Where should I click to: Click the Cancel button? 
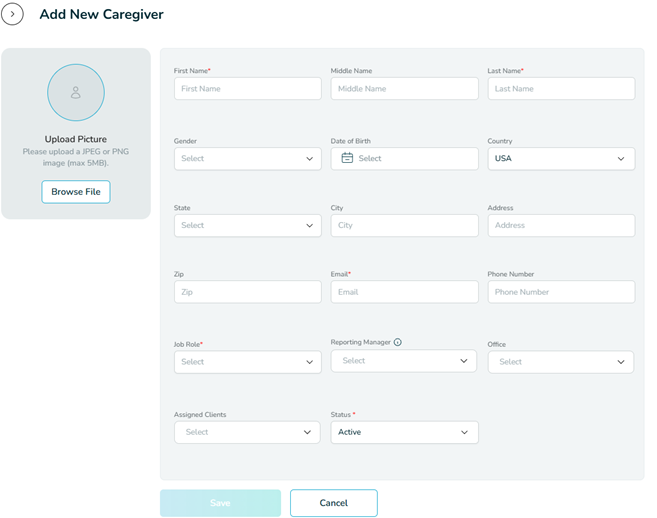click(x=333, y=503)
